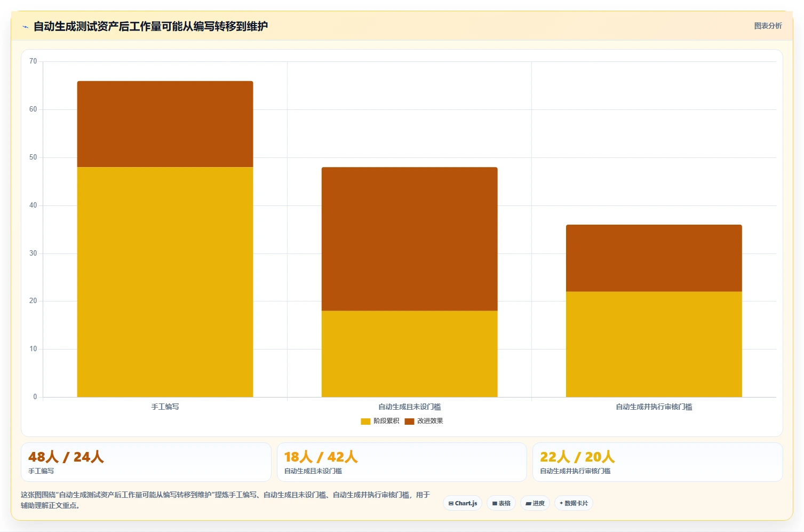Viewport: 804px width, 532px height.
Task: Click yellow segment of 自动生成且未设门槛 bar
Action: (x=409, y=354)
